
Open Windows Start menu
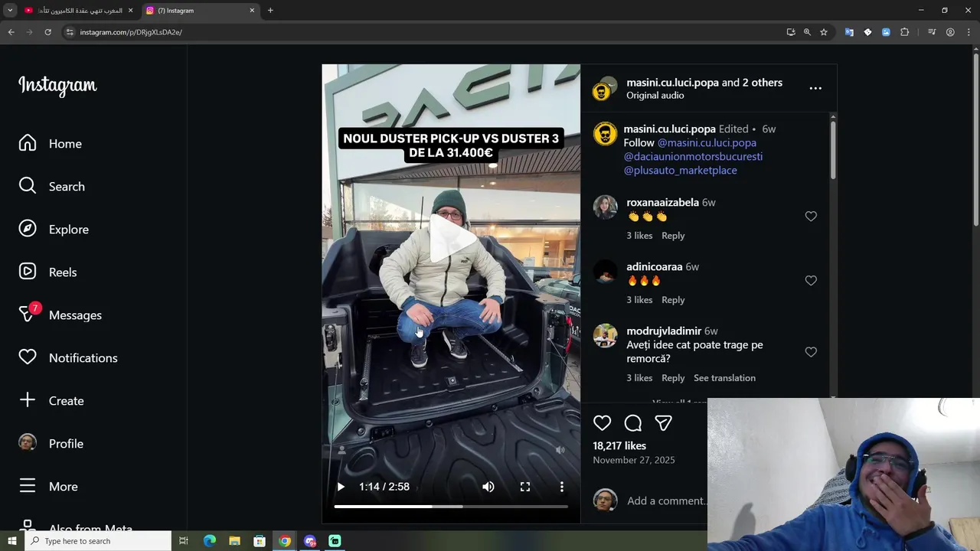click(12, 541)
